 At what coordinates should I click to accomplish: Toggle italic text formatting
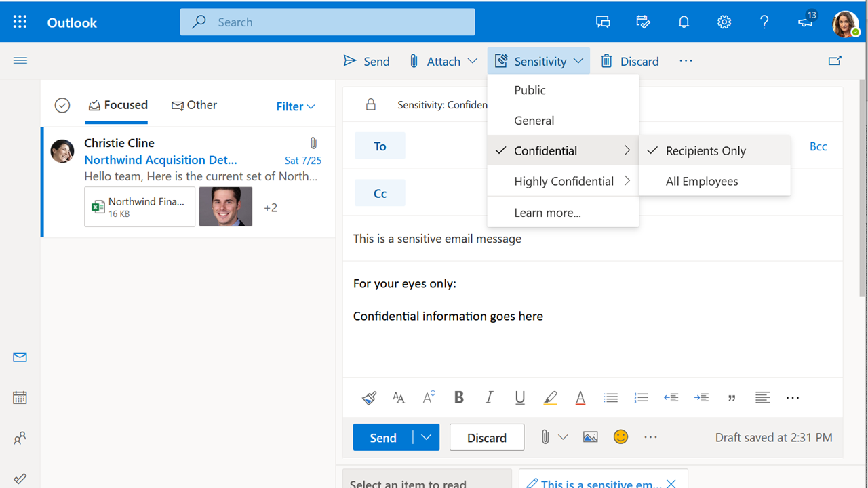tap(489, 398)
